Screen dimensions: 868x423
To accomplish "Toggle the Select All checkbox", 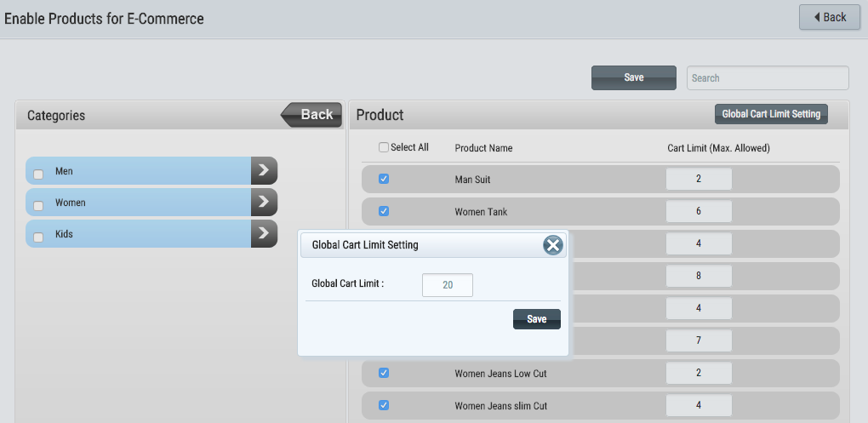I will 384,147.
